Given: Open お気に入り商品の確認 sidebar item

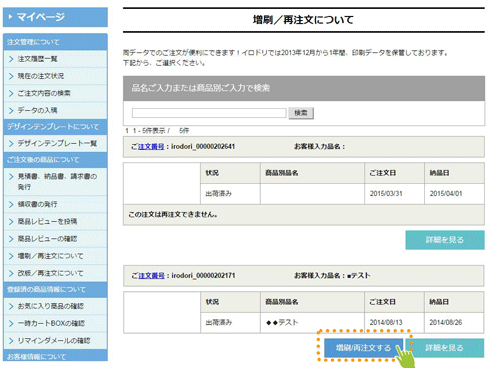Looking at the screenshot, I should pos(55,306).
